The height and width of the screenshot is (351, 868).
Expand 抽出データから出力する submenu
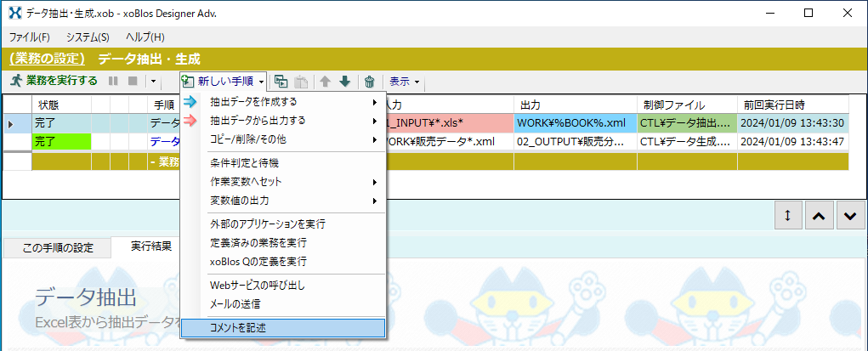(283, 120)
